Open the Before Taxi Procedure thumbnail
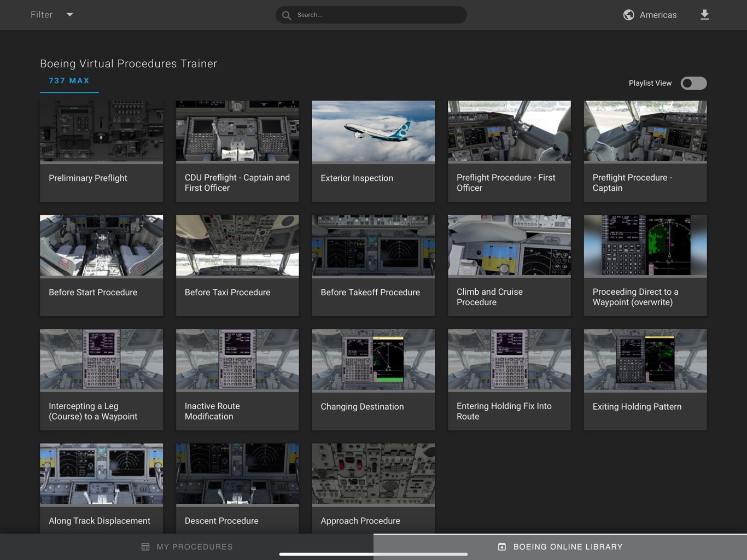The height and width of the screenshot is (560, 747). coord(237,245)
